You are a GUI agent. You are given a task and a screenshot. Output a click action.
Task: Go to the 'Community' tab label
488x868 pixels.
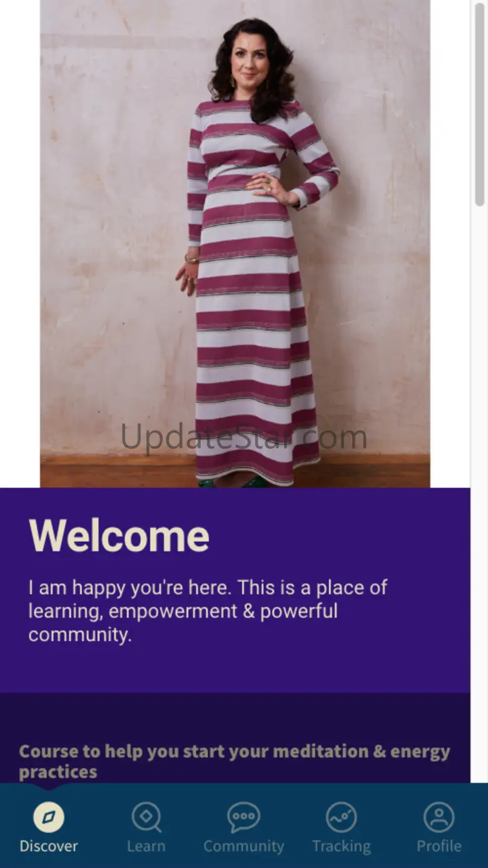coord(243,846)
